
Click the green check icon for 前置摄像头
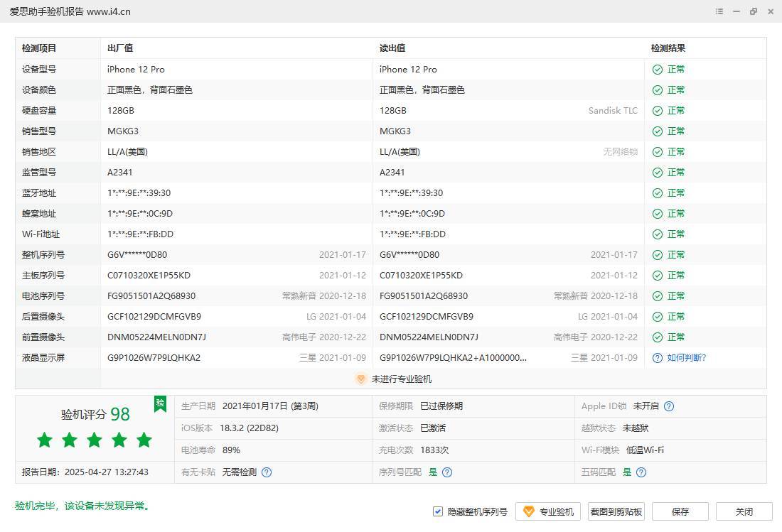(658, 337)
